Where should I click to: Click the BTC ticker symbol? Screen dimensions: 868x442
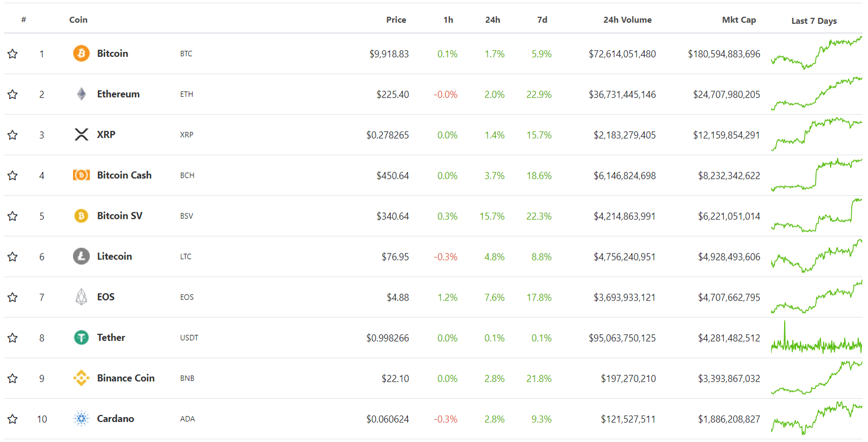pyautogui.click(x=186, y=53)
